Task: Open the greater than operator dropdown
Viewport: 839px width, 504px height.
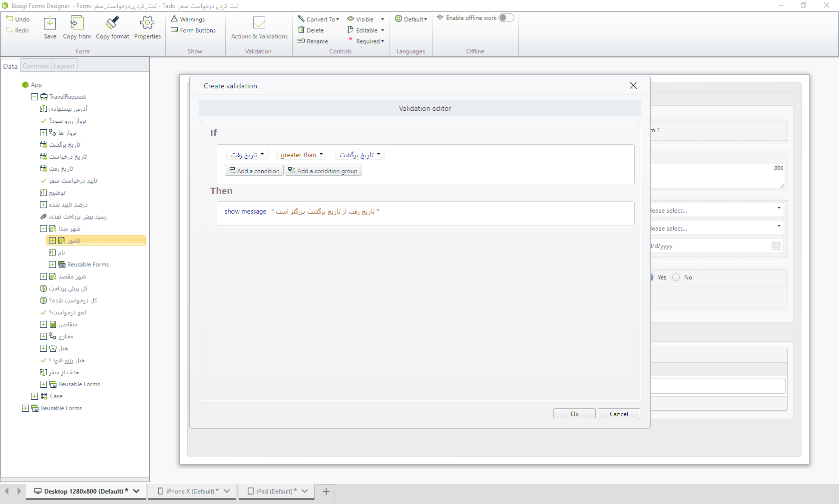Action: tap(302, 155)
